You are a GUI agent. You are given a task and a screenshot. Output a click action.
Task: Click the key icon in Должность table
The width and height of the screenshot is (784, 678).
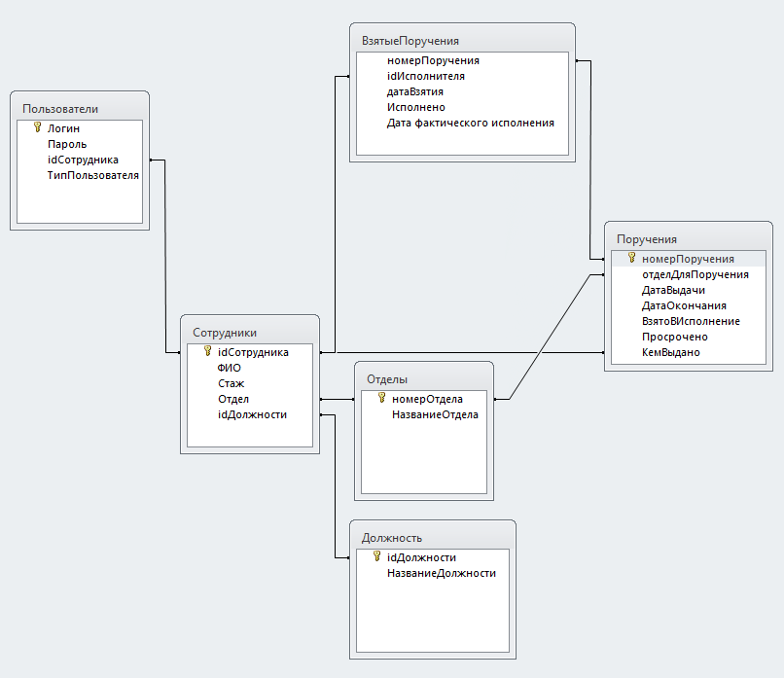pyautogui.click(x=377, y=556)
